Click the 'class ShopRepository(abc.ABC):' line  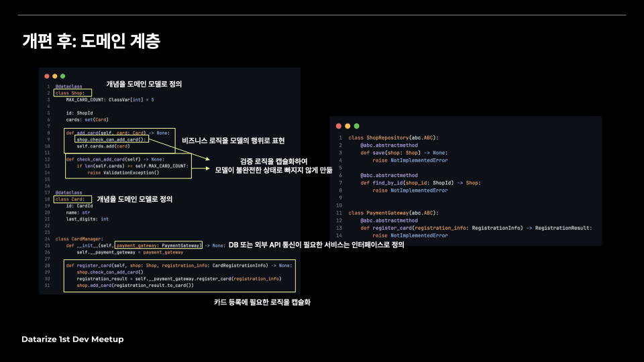pos(394,138)
